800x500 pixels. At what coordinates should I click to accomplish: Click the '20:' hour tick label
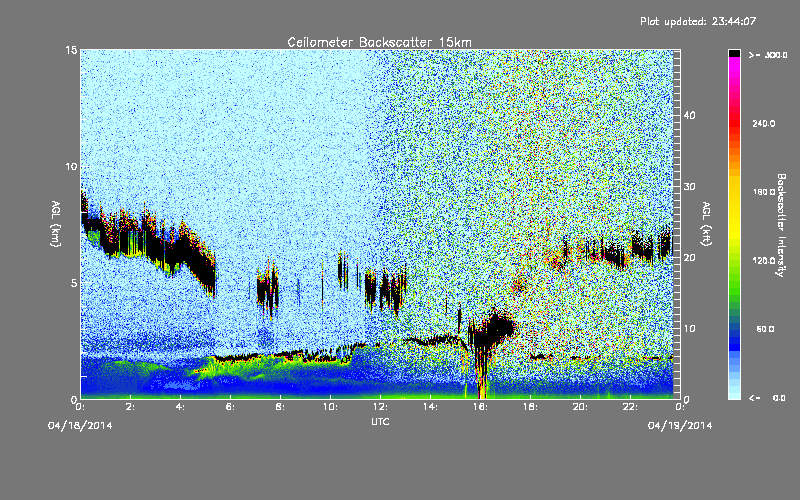[x=580, y=407]
